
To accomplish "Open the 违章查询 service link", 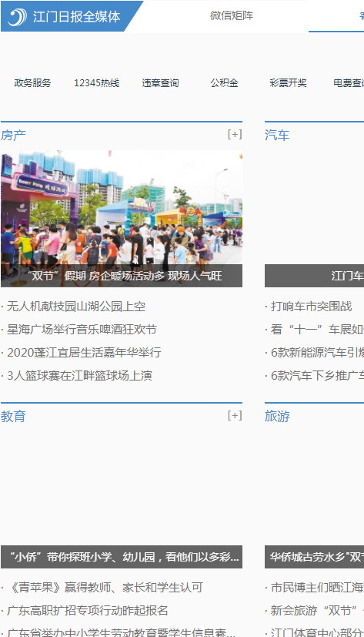I will pos(160,83).
